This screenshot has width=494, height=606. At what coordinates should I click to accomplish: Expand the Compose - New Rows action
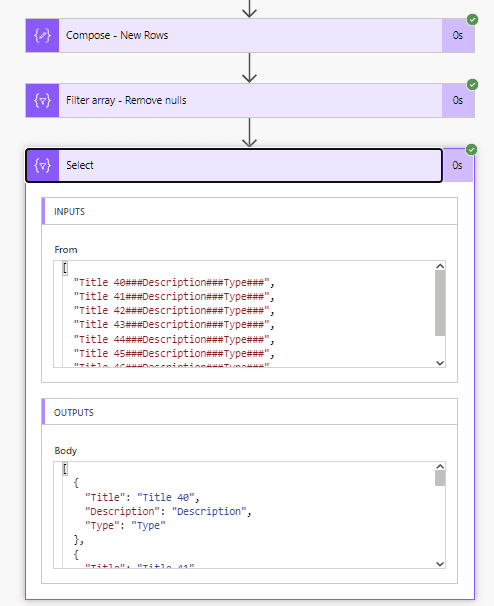pyautogui.click(x=250, y=36)
